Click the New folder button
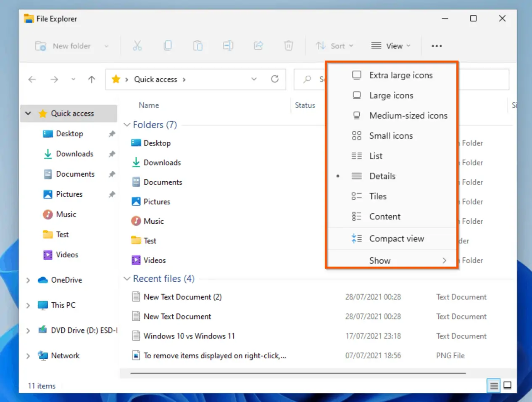 [63, 46]
